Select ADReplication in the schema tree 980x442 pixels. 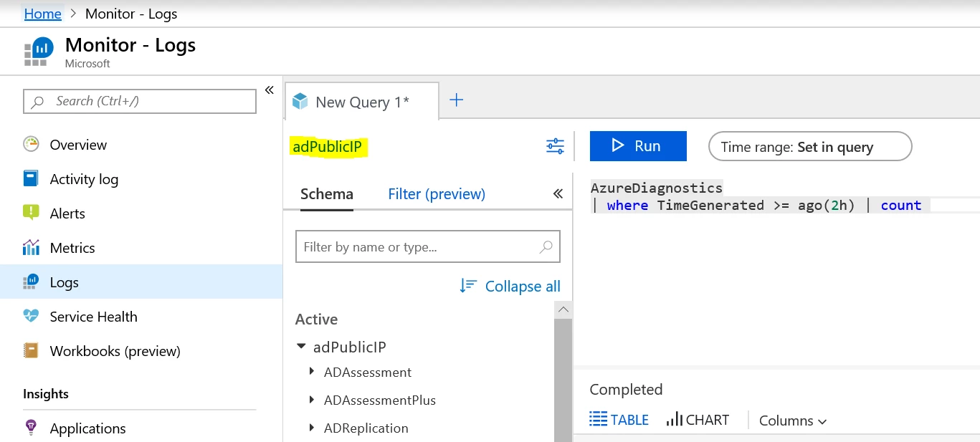[x=366, y=428]
